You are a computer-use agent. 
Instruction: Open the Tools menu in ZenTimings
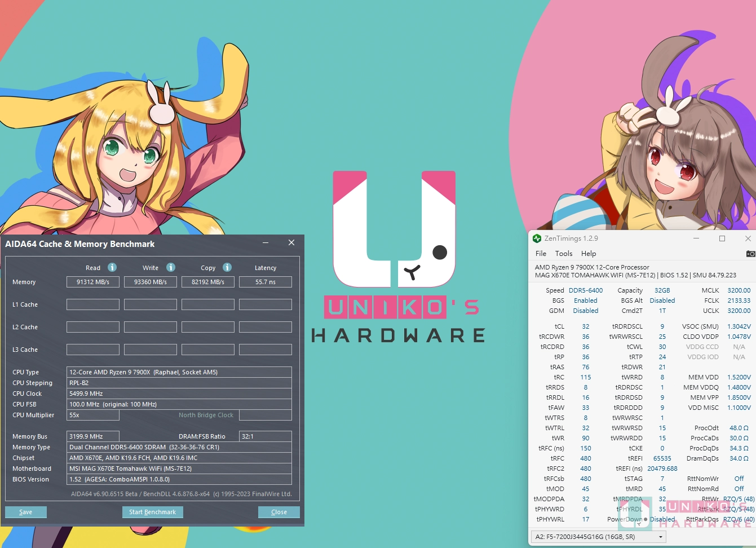pos(564,254)
